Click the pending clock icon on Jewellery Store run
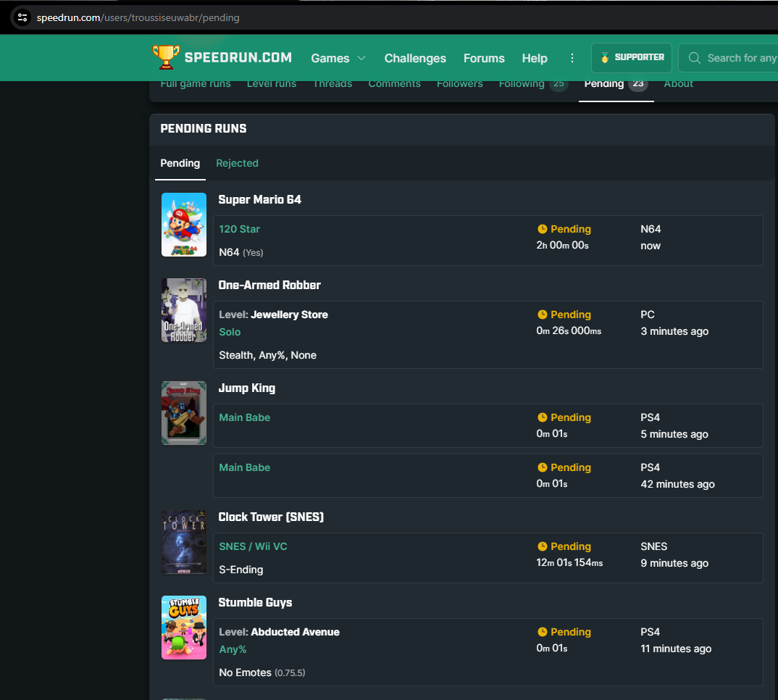The image size is (778, 700). pos(543,314)
